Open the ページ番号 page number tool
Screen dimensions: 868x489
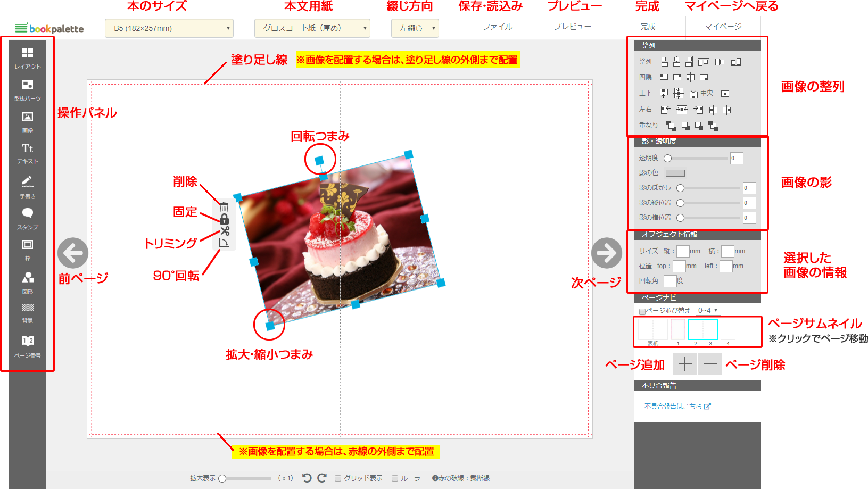pyautogui.click(x=28, y=346)
